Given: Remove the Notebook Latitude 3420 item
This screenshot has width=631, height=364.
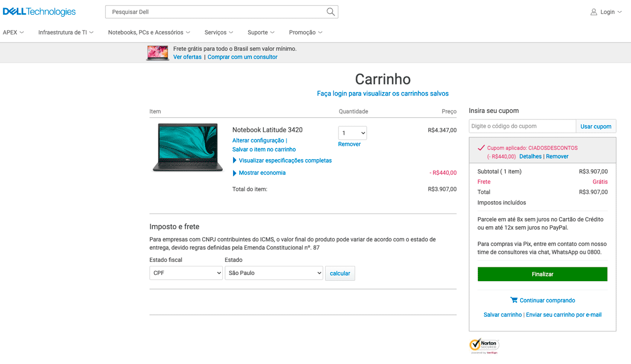Looking at the screenshot, I should [x=350, y=144].
